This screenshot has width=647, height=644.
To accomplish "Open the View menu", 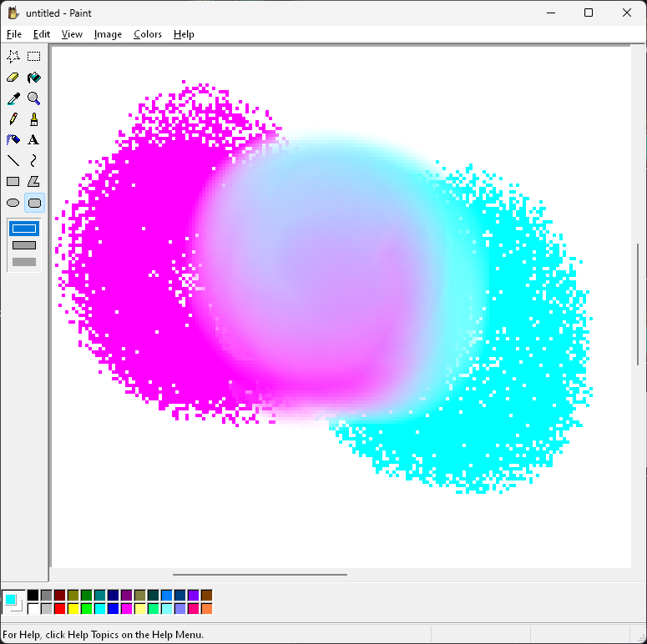I will click(x=72, y=34).
